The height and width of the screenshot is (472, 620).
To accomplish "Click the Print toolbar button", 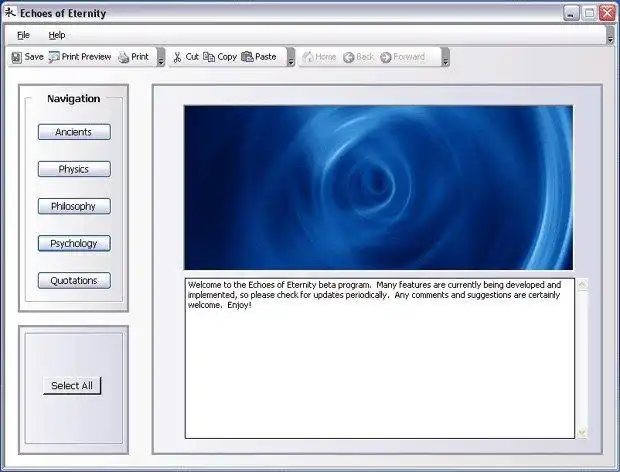I will click(x=133, y=57).
